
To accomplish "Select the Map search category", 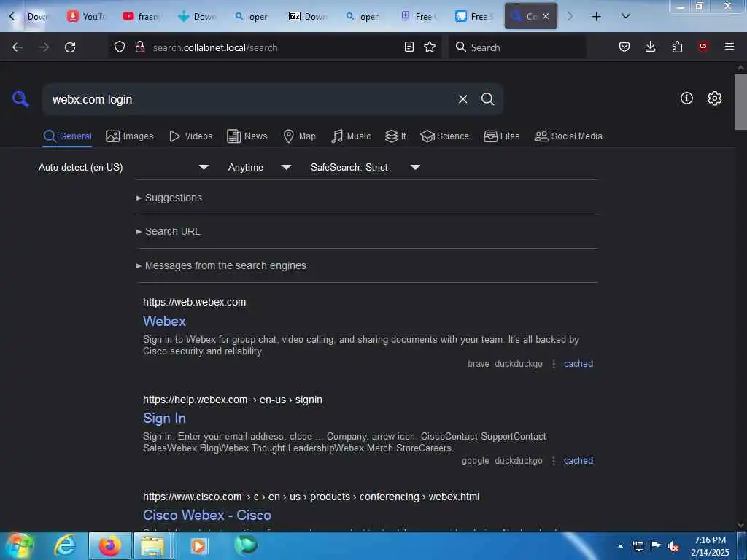I will pos(300,136).
